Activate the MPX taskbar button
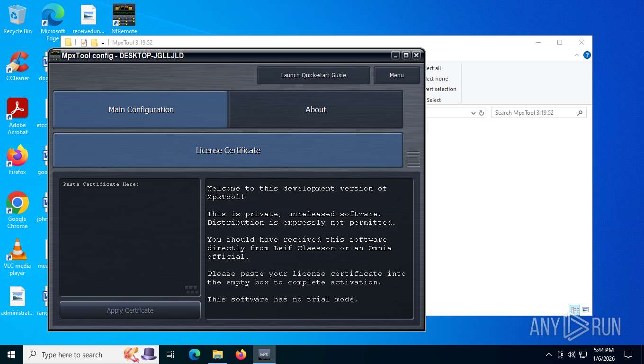Image resolution: width=644 pixels, height=364 pixels. (x=264, y=355)
